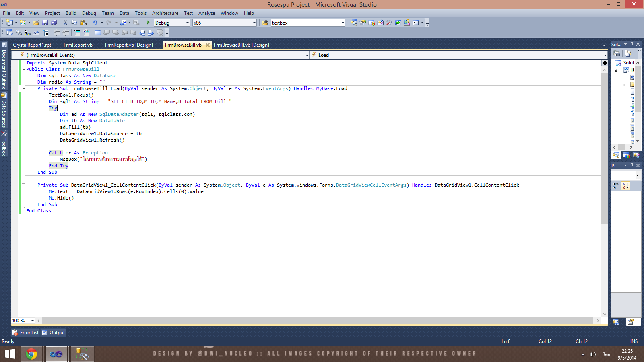This screenshot has height=362, width=644.
Task: Click the Paste clipboard icon
Action: 83,23
